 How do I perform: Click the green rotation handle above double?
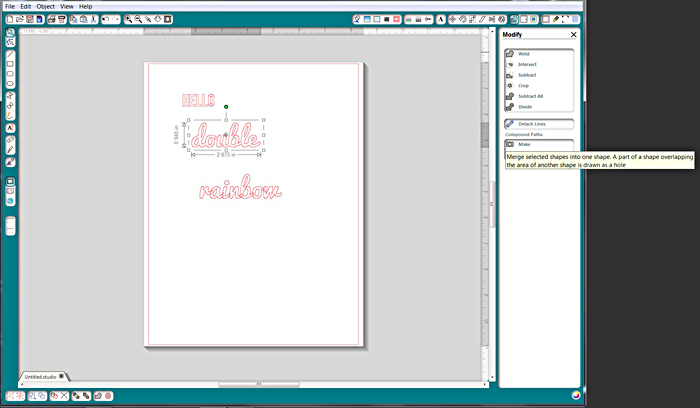click(x=226, y=107)
